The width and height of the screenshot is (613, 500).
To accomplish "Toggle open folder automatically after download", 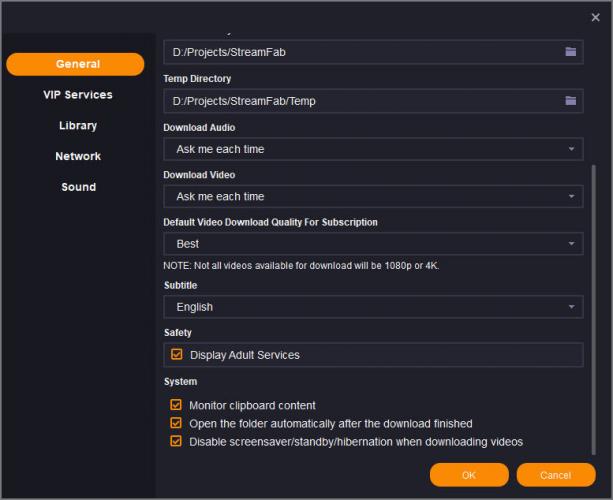I will (x=177, y=424).
